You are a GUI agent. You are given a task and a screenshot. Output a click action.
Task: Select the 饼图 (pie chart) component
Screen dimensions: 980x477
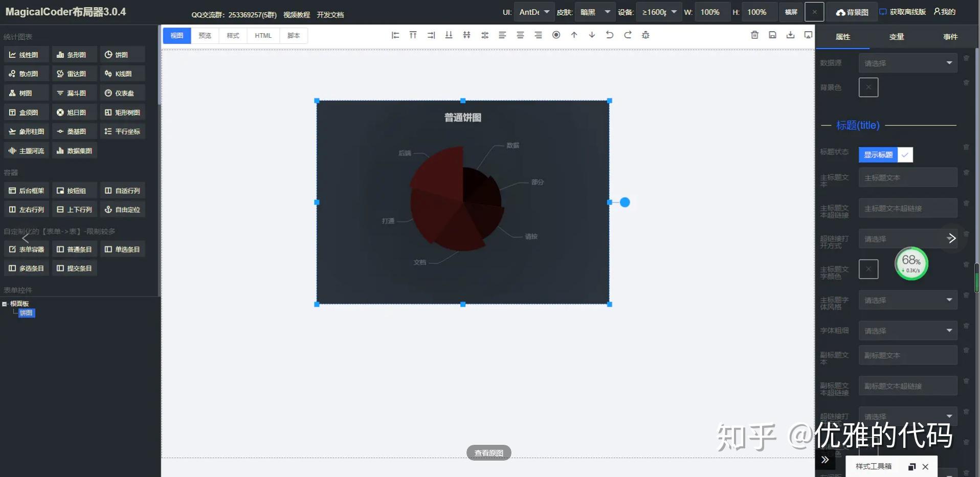coord(122,54)
